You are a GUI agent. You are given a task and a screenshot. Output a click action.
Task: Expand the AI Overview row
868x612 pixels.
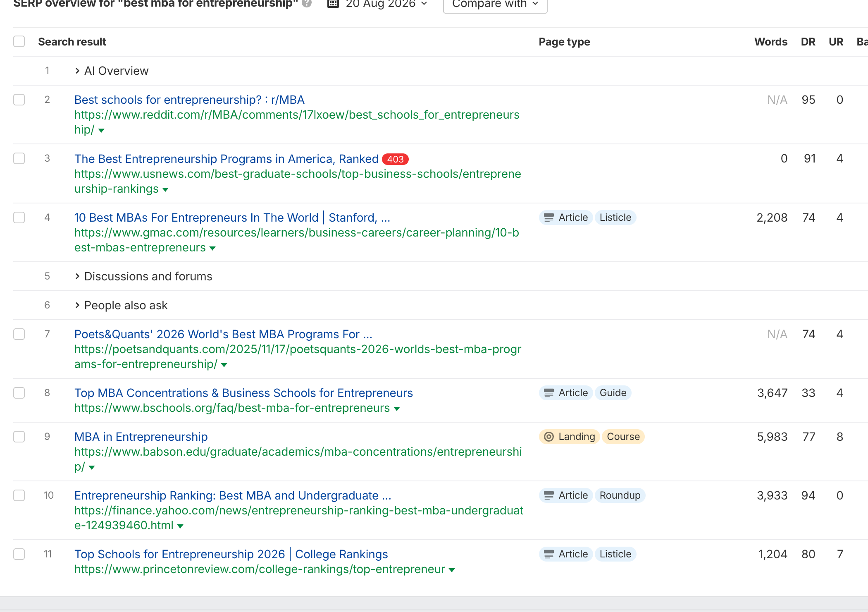pyautogui.click(x=77, y=71)
